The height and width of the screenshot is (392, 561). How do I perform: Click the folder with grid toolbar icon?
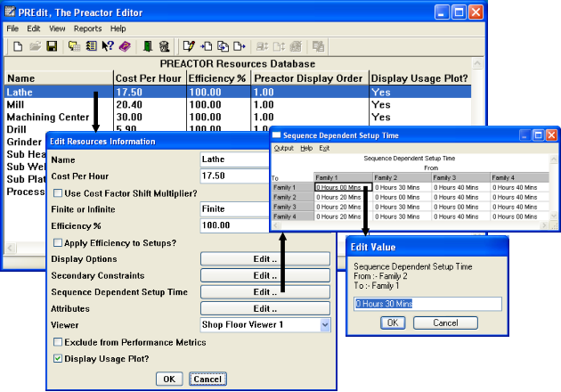click(74, 46)
